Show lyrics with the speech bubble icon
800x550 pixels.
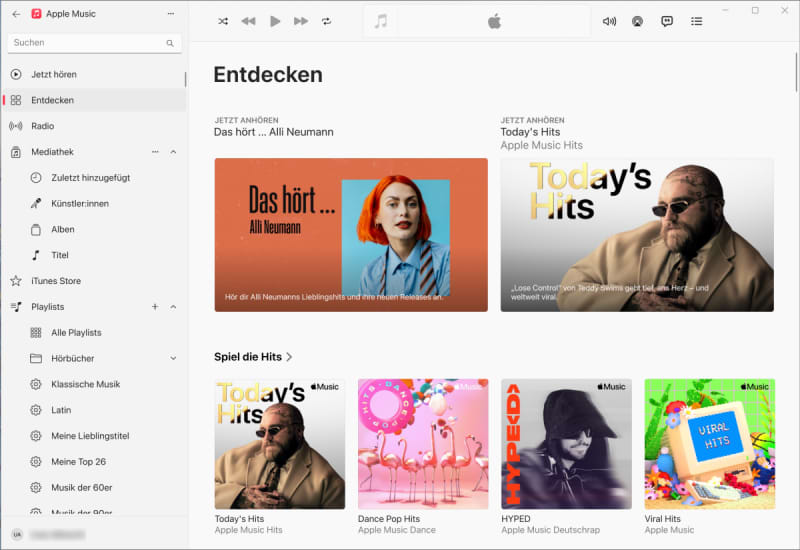tap(667, 21)
